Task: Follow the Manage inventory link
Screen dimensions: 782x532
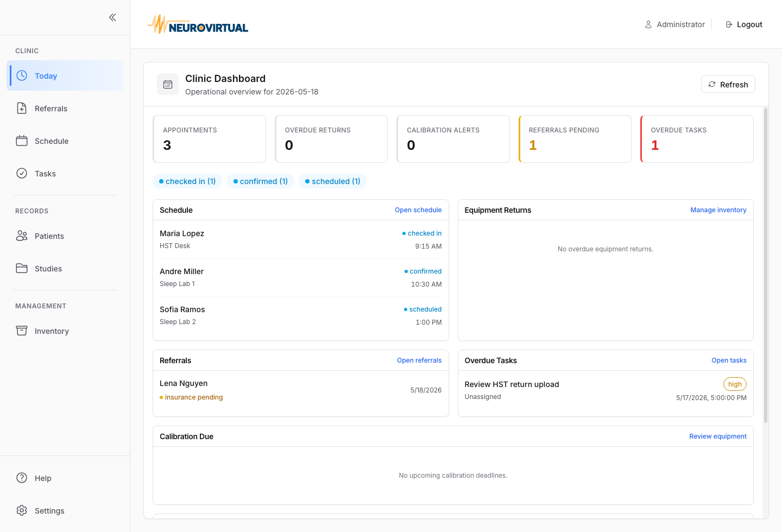Action: pyautogui.click(x=718, y=210)
